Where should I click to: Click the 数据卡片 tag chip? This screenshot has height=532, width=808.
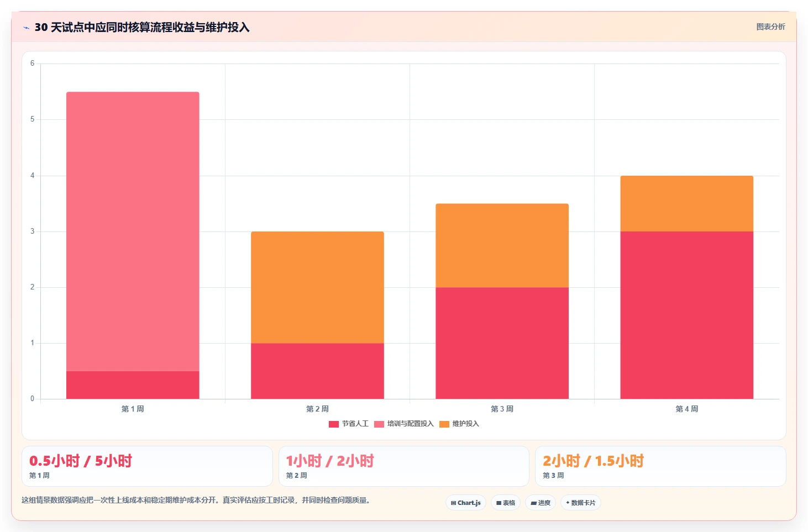581,503
